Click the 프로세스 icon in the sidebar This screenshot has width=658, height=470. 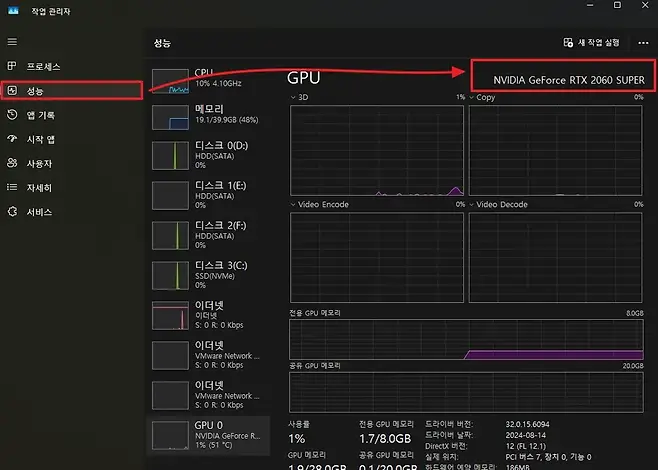(12, 66)
